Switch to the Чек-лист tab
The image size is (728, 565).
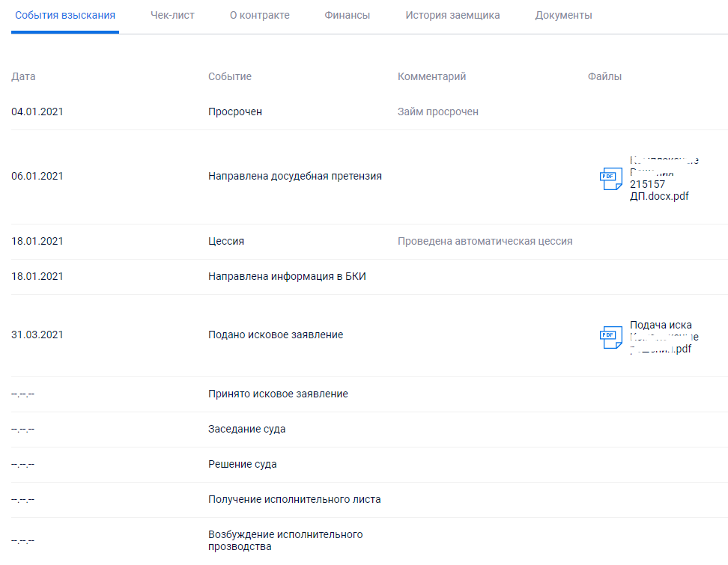[x=172, y=15]
